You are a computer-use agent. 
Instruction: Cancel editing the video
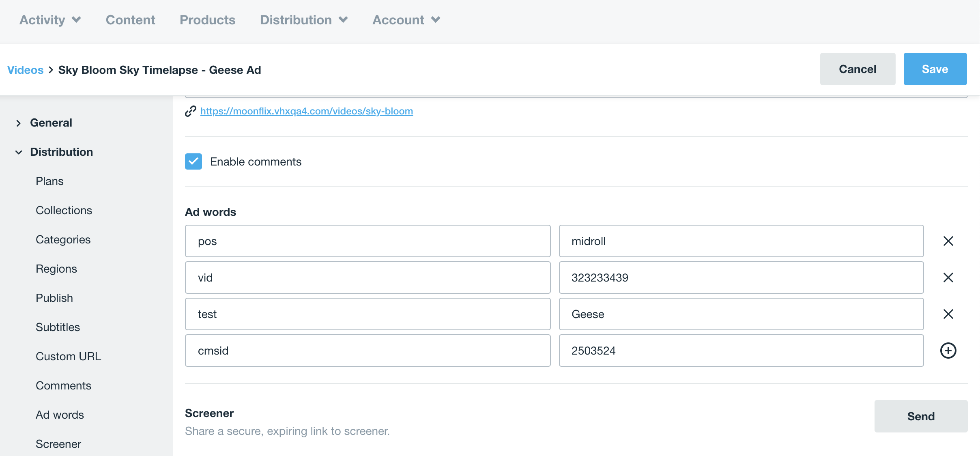pyautogui.click(x=857, y=69)
